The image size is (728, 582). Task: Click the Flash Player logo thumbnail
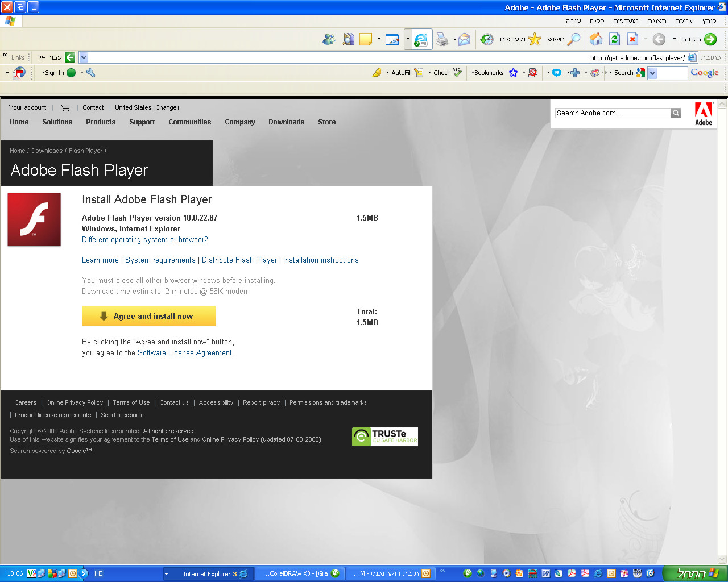point(34,219)
